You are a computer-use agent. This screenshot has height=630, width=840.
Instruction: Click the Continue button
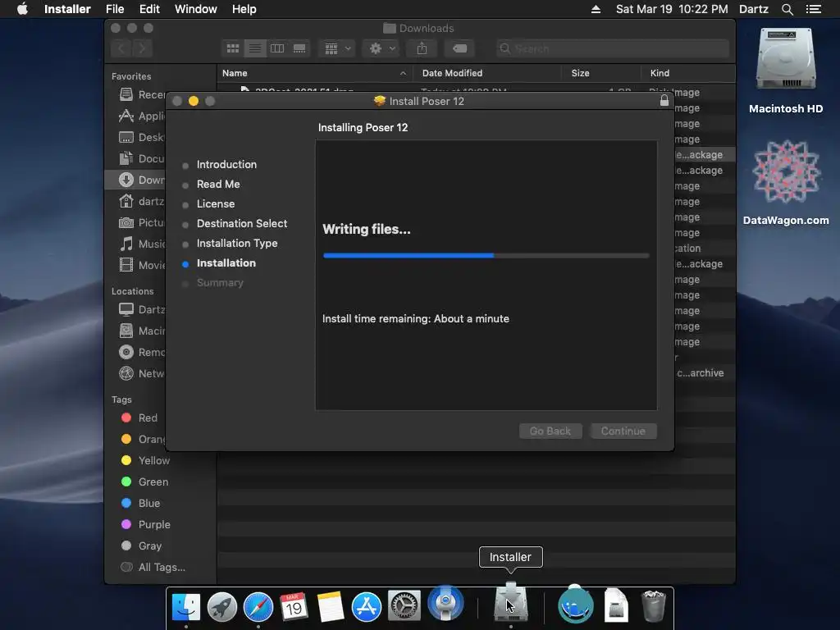coord(623,431)
